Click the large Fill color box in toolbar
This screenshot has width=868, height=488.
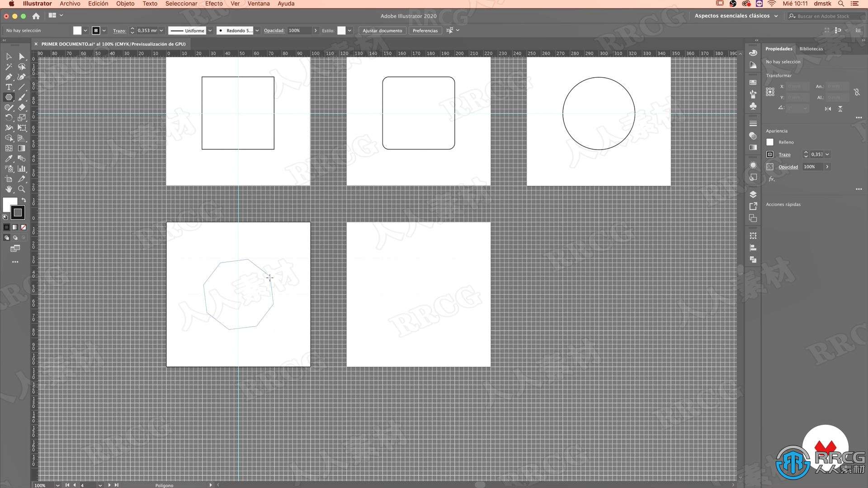(x=9, y=204)
